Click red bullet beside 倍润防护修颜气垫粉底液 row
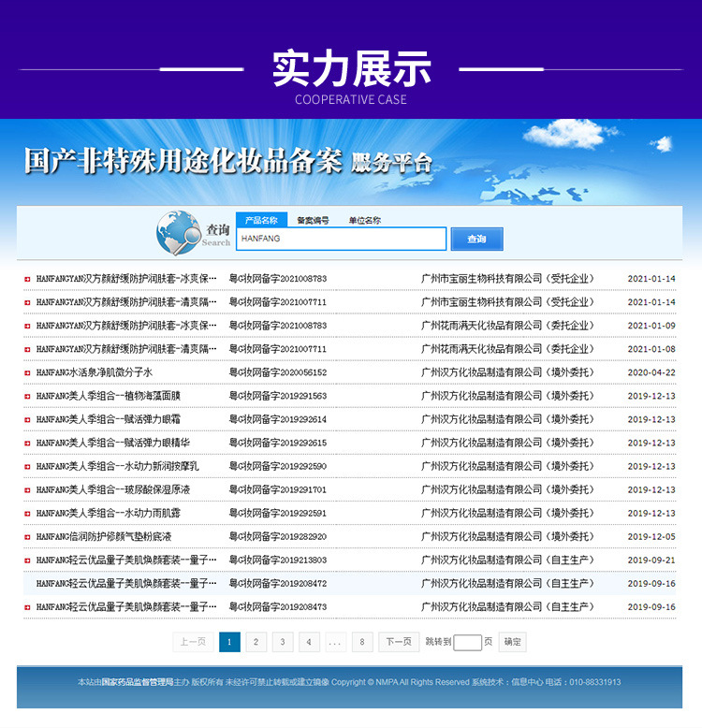 [27, 537]
